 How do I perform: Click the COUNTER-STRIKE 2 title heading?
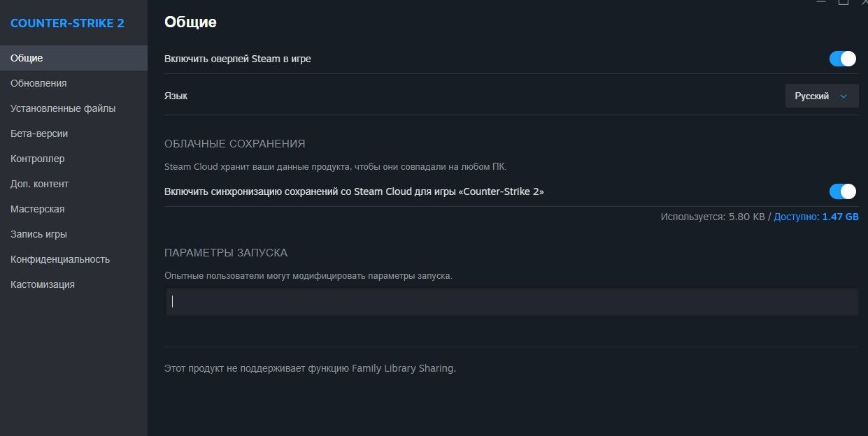tap(67, 23)
